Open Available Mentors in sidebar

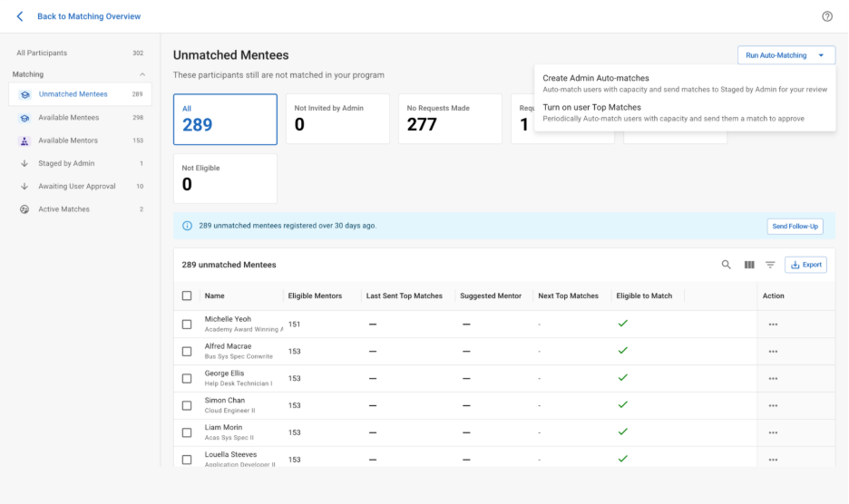click(x=68, y=141)
